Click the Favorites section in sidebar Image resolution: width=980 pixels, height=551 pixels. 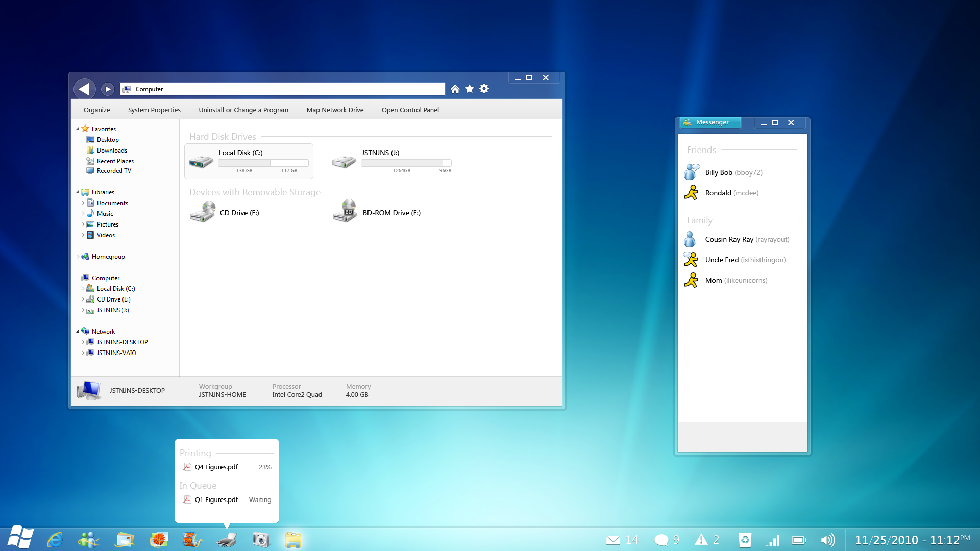pos(103,129)
